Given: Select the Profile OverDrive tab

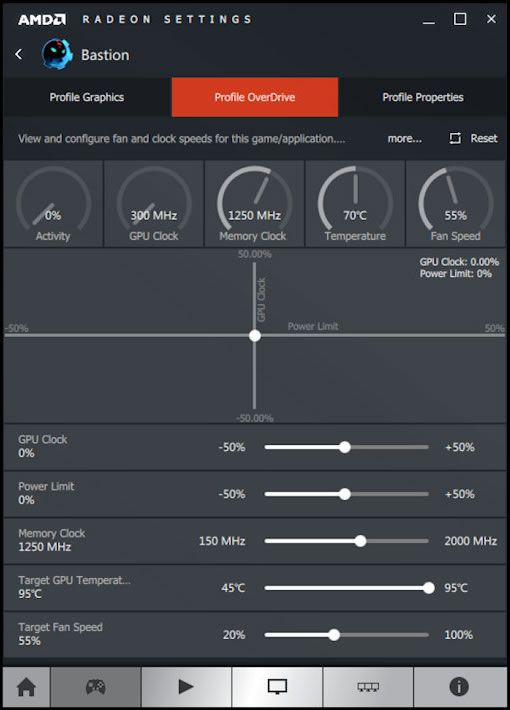Looking at the screenshot, I should pyautogui.click(x=255, y=97).
